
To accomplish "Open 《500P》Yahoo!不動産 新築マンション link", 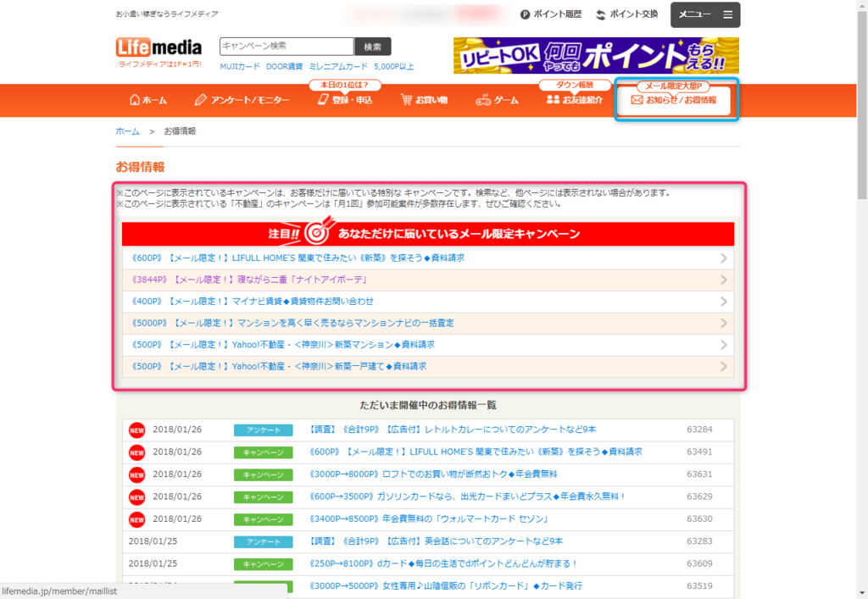I will (282, 345).
